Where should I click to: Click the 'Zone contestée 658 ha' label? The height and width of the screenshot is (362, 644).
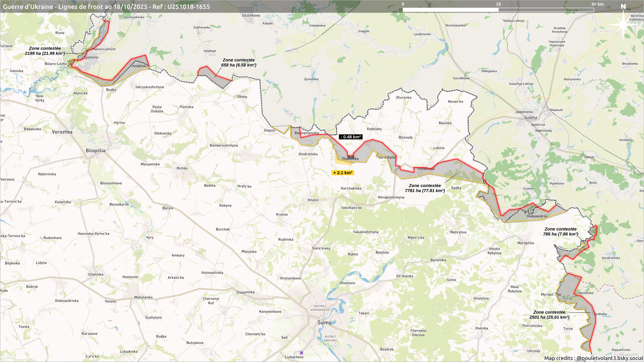[x=238, y=63]
